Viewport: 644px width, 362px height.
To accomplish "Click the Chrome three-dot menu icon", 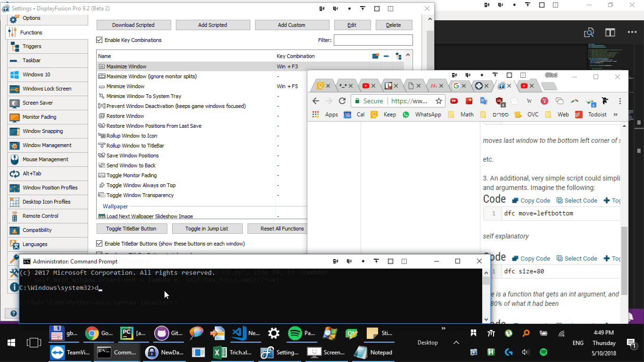I will pyautogui.click(x=620, y=101).
